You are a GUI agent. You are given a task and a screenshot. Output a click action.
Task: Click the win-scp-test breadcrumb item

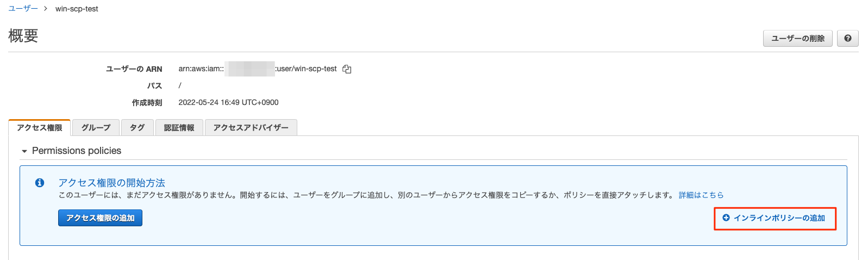click(77, 9)
